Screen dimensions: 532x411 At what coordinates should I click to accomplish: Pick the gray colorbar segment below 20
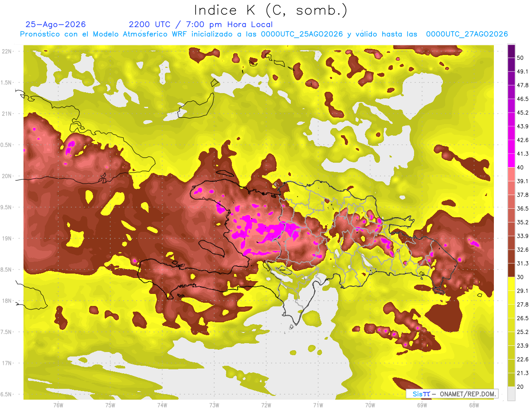[x=511, y=393]
